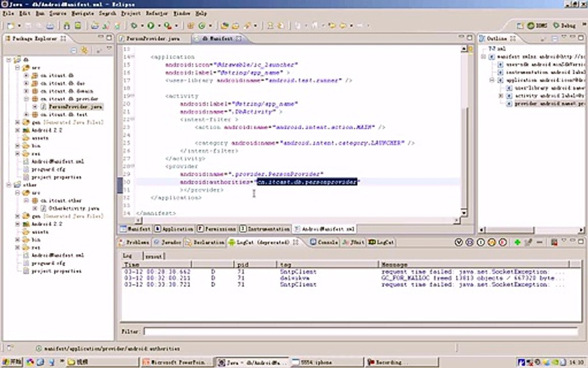Open Microsoft PowerPoint taskbar item
The image size is (588, 368).
click(177, 362)
